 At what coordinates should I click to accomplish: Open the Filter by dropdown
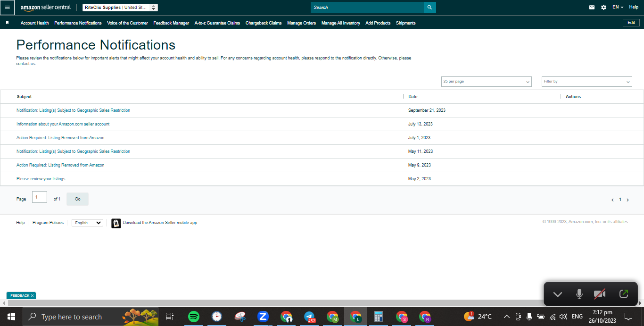coord(587,82)
